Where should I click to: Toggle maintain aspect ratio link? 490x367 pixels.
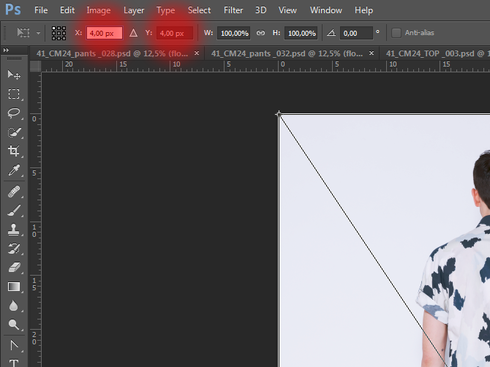261,33
